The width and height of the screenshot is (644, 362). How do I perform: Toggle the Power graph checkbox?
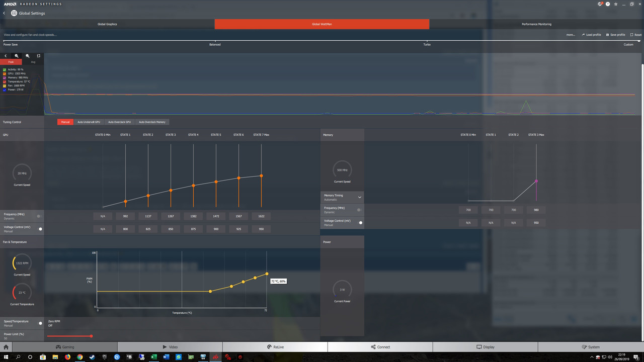tap(5, 89)
